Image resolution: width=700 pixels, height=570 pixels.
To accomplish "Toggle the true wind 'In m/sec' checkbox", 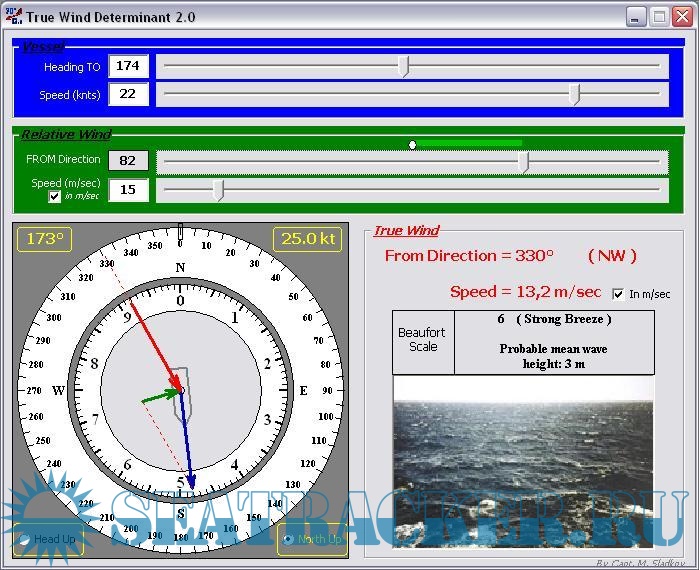I will [x=618, y=294].
